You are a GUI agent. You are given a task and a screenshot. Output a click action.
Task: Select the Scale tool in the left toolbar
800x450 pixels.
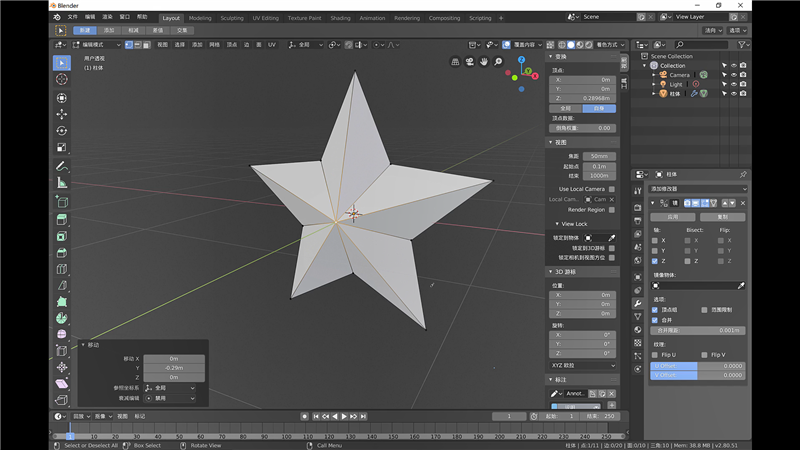pos(62,147)
